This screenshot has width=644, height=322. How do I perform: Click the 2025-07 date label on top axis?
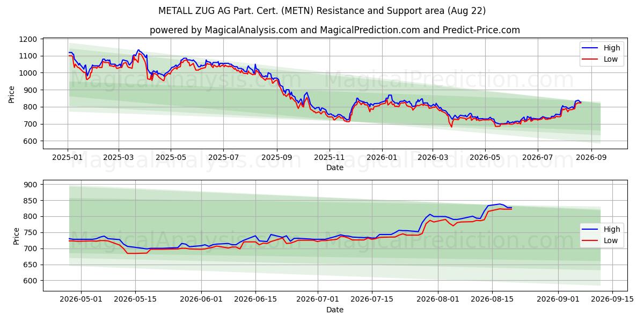pyautogui.click(x=223, y=158)
